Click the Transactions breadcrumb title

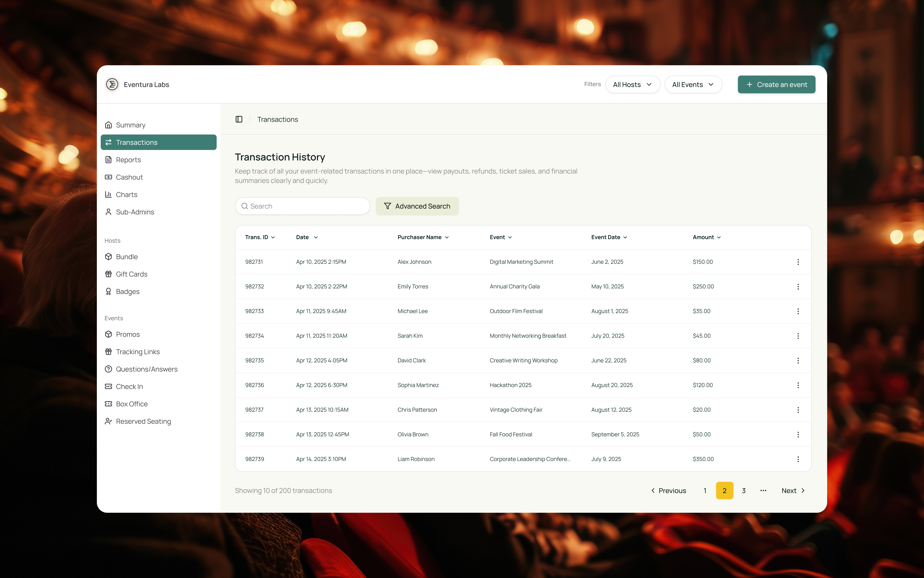click(277, 119)
